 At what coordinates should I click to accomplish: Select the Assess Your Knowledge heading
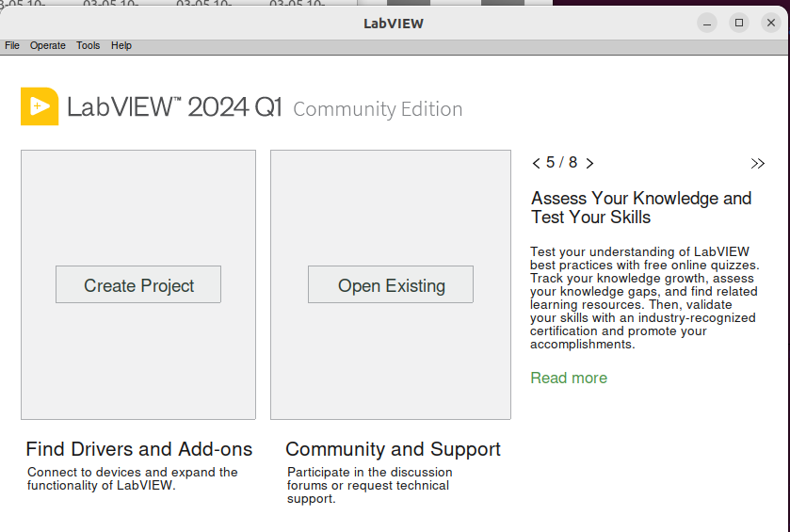641,207
